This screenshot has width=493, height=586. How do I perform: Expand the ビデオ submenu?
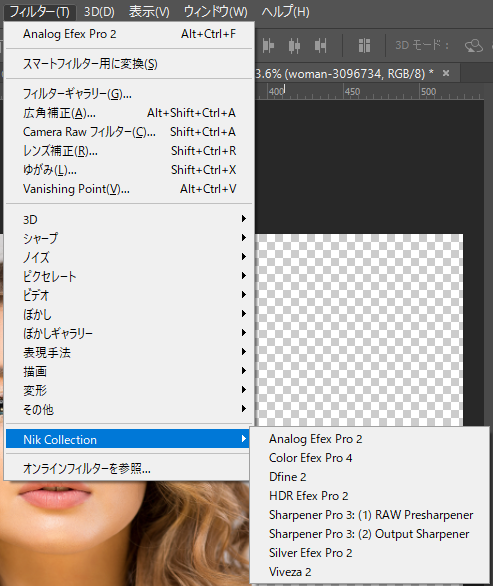129,295
